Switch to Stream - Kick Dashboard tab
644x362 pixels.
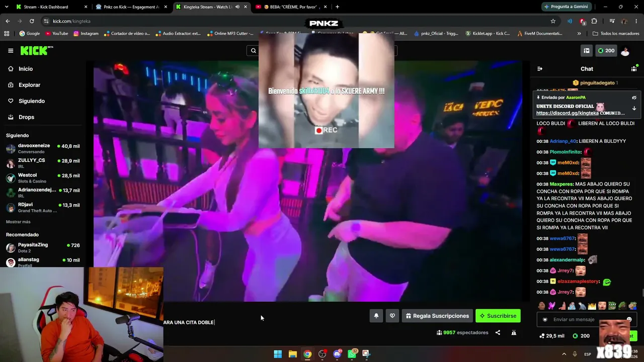(51, 7)
